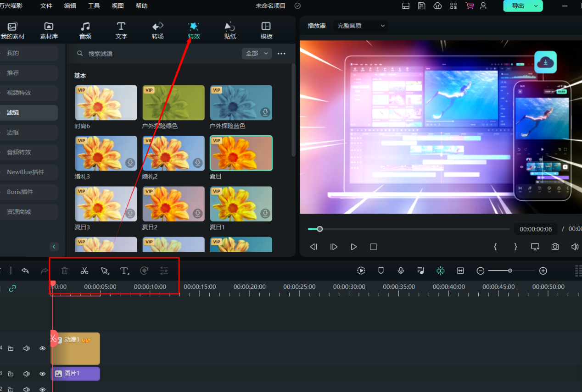This screenshot has width=582, height=392.
Task: Switch to the 转场 transitions tab
Action: (157, 30)
